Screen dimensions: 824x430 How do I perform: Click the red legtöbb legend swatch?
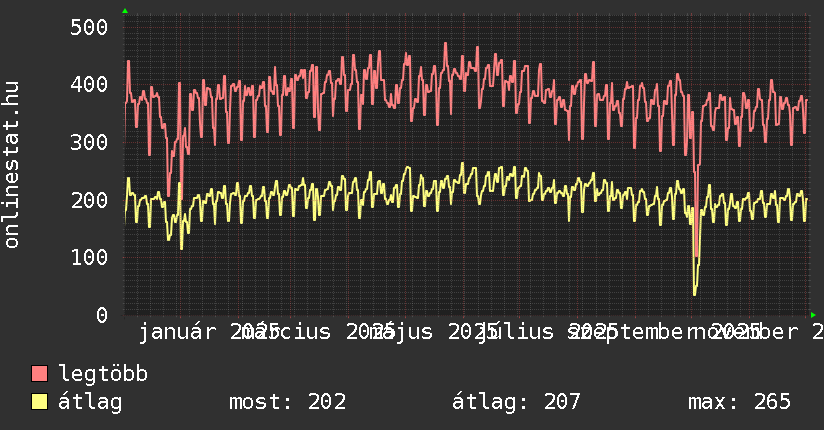(39, 375)
